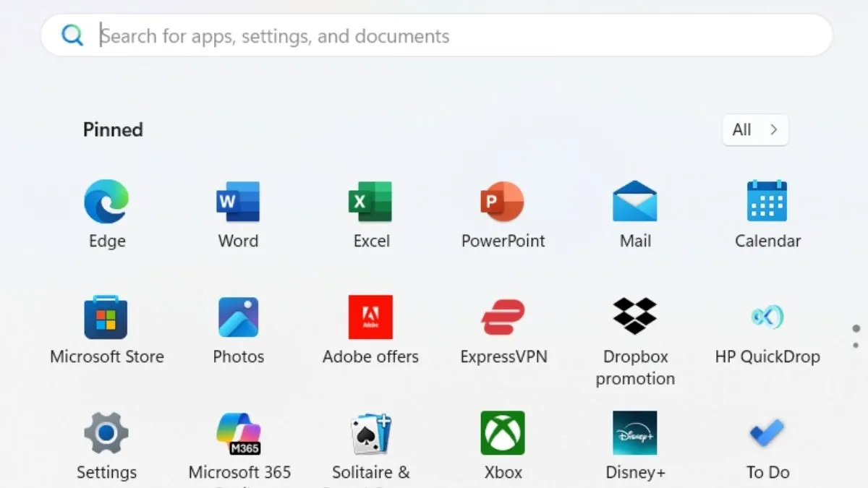Screen dimensions: 868x488
Task: Expand the All apps list
Action: 754,130
